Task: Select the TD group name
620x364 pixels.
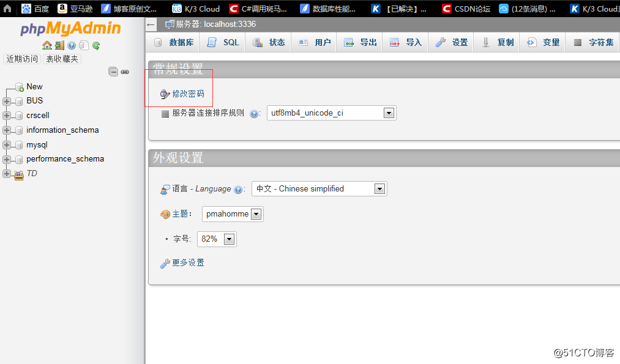Action: (x=32, y=173)
